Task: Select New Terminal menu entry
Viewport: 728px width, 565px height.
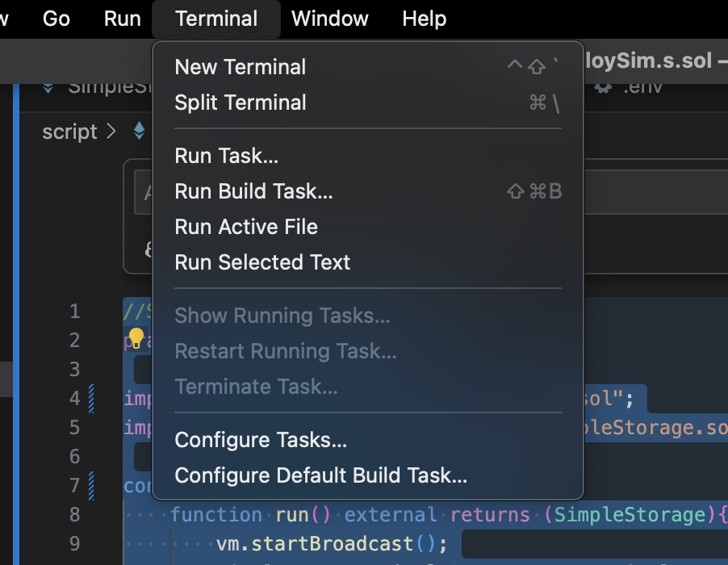Action: pyautogui.click(x=368, y=67)
